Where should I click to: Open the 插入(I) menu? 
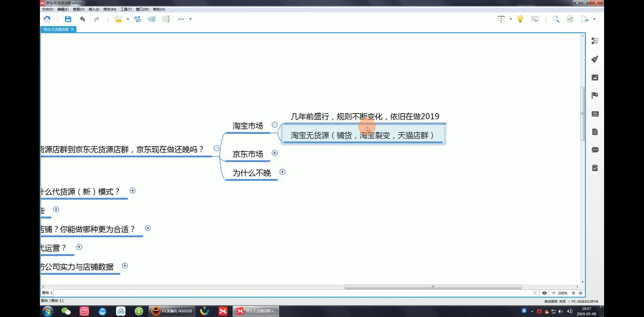(x=94, y=9)
